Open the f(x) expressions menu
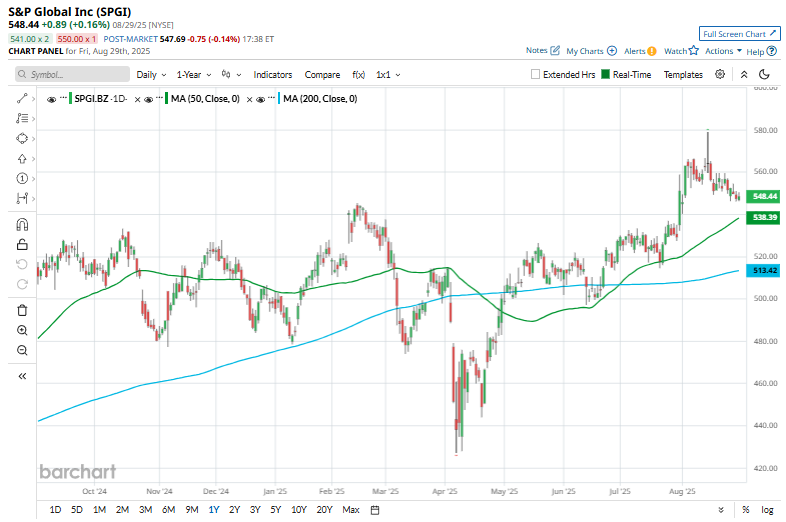This screenshot has height=522, width=786. click(358, 74)
